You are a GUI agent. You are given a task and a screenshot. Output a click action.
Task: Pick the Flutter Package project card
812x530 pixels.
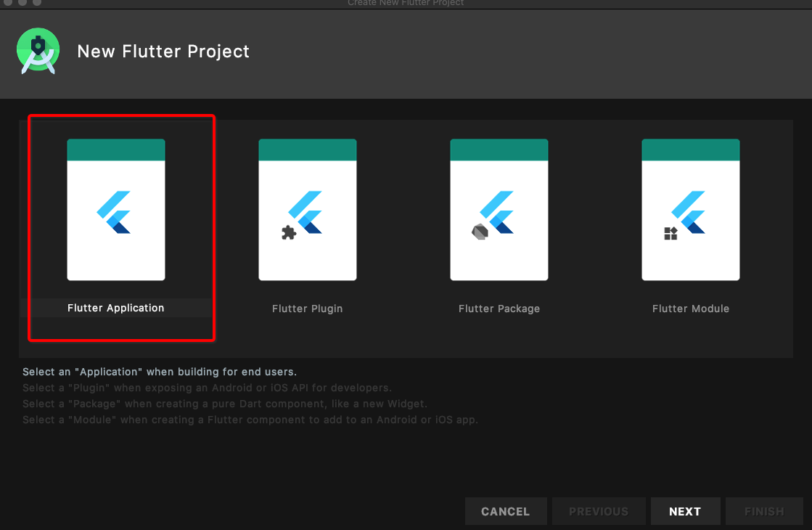(x=499, y=210)
